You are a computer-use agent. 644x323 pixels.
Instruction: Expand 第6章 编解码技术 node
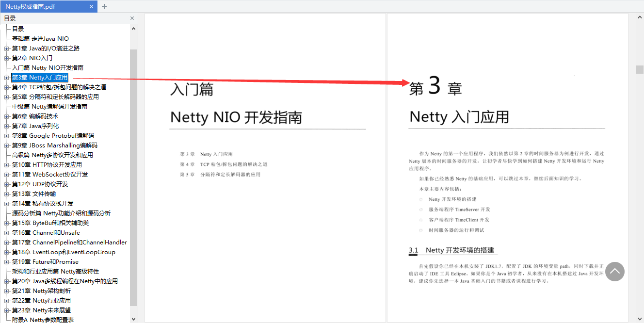(x=6, y=116)
